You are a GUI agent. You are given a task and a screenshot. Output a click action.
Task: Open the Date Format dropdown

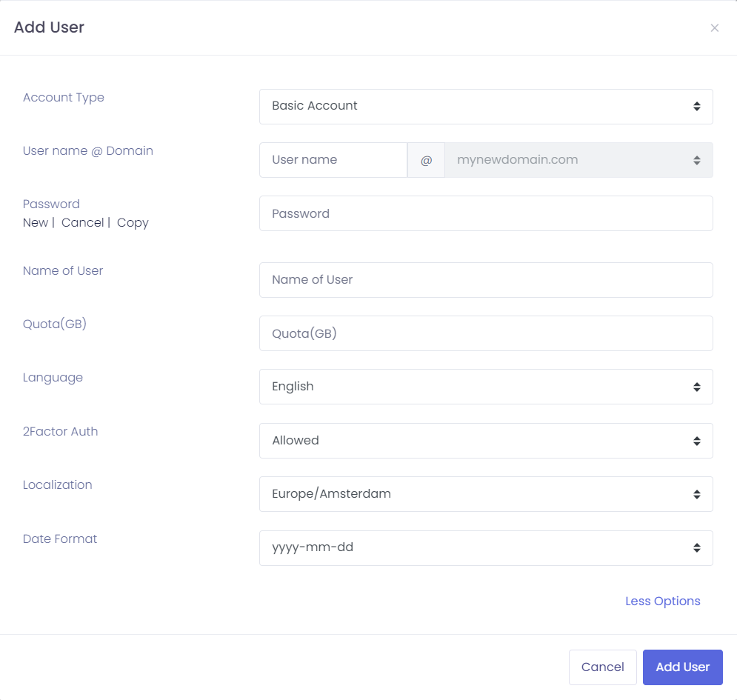[x=486, y=548]
